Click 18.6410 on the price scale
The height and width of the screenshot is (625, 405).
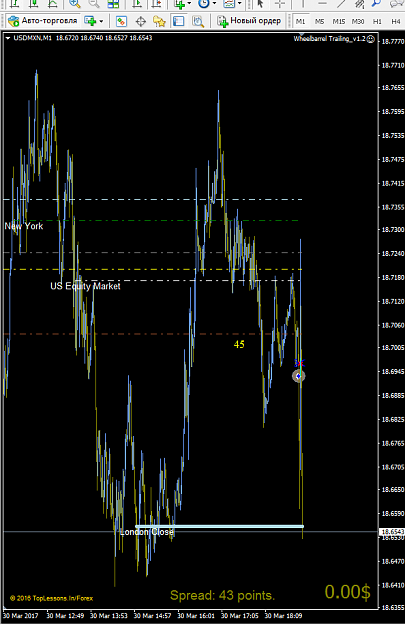point(393,585)
